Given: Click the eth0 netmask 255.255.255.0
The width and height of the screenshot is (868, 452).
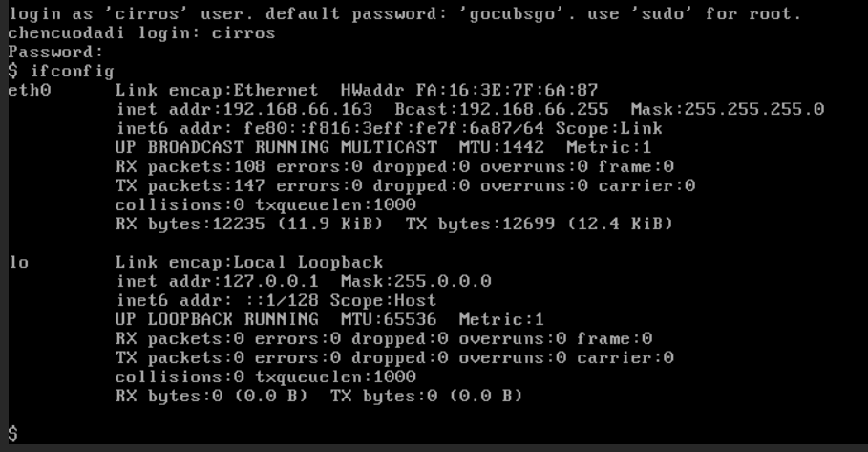Looking at the screenshot, I should tap(753, 110).
